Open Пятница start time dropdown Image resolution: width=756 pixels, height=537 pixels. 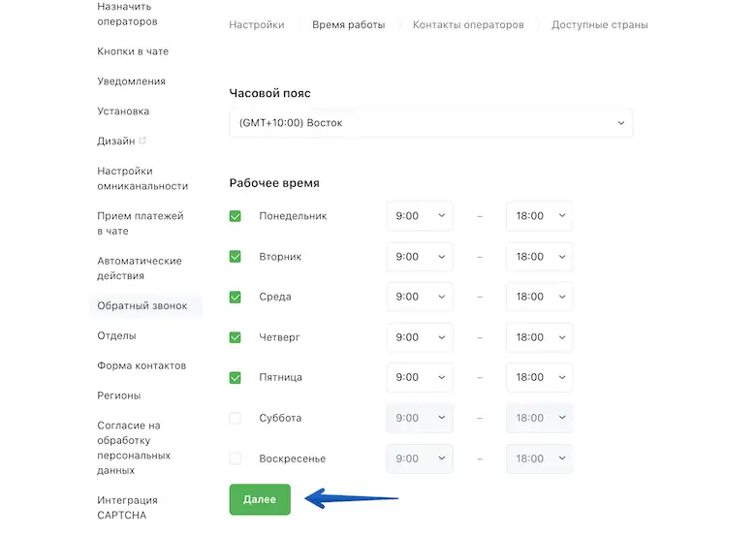tap(419, 377)
